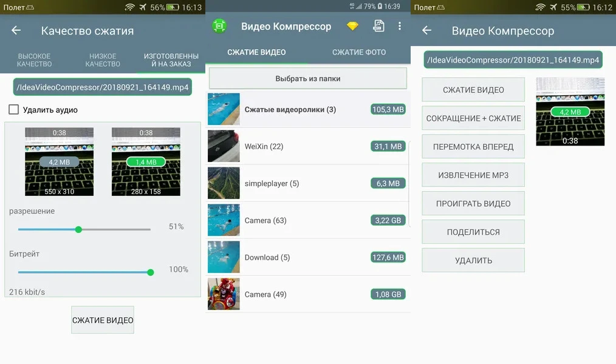Go back from Качество сжатия screen
This screenshot has height=364, width=616.
tap(16, 30)
